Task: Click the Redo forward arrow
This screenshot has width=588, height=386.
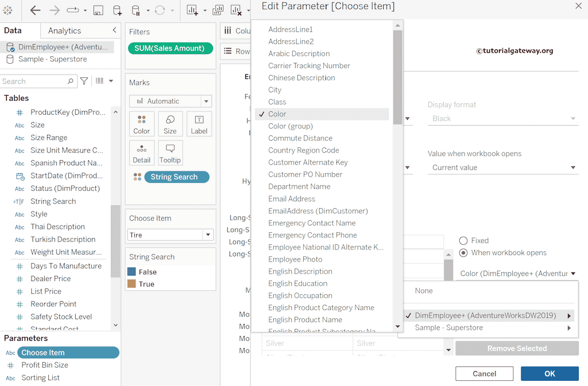Action: tap(55, 10)
